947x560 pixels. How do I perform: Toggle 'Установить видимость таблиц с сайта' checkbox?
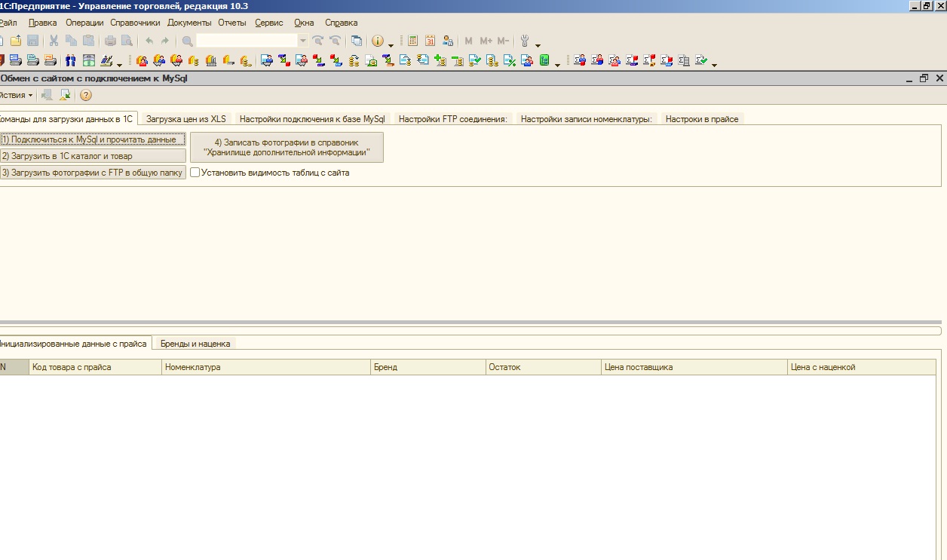[x=195, y=173]
